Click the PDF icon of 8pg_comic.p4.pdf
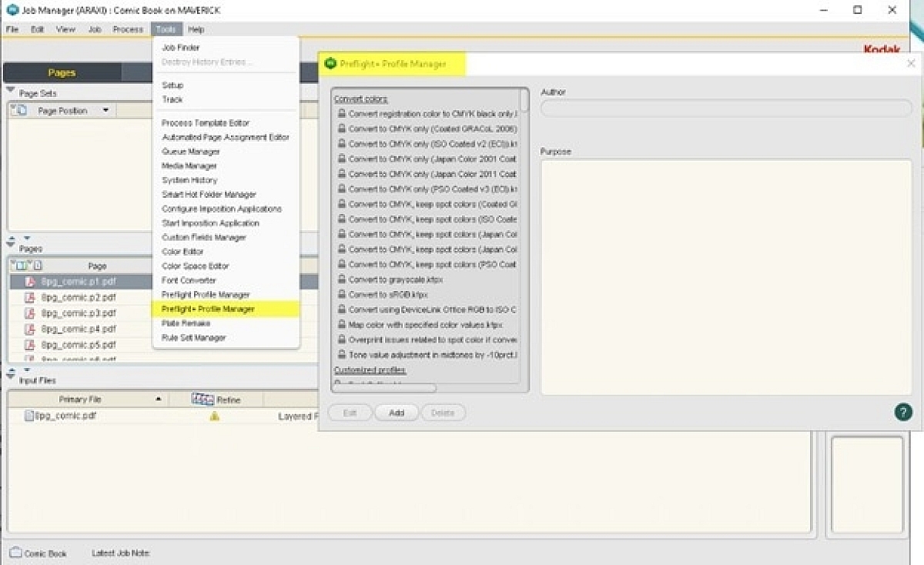Image resolution: width=924 pixels, height=565 pixels. (30, 329)
